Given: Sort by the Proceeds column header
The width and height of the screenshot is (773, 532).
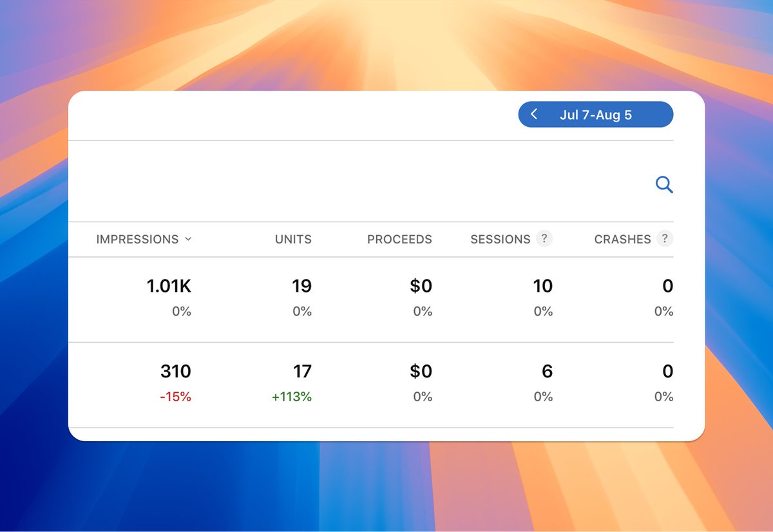Looking at the screenshot, I should pos(399,239).
